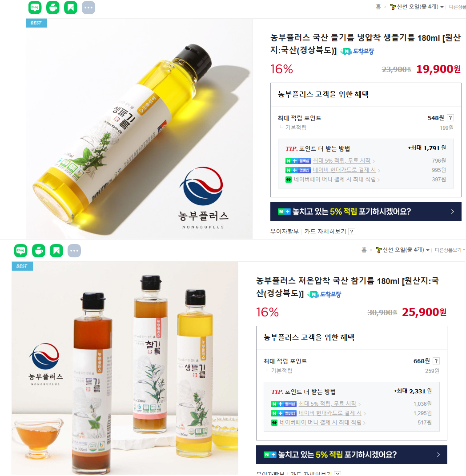Viewport: 466px width, 476px height.
Task: Go to 홈 breadcrumb in lower section
Action: point(364,250)
